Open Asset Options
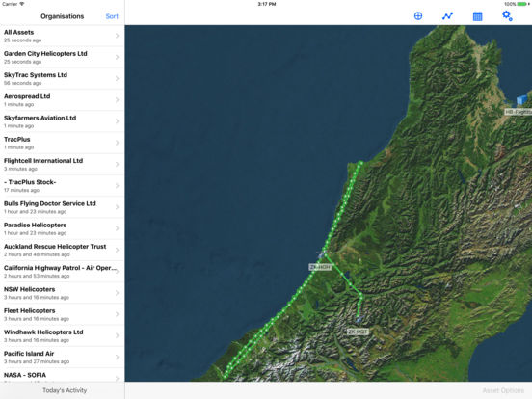Screen dimensions: 532x399 click(x=503, y=390)
